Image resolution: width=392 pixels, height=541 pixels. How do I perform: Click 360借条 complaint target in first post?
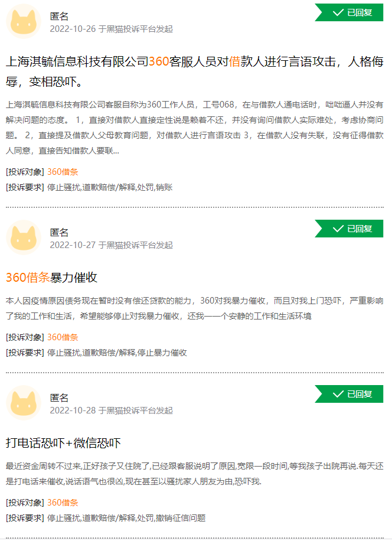[63, 172]
